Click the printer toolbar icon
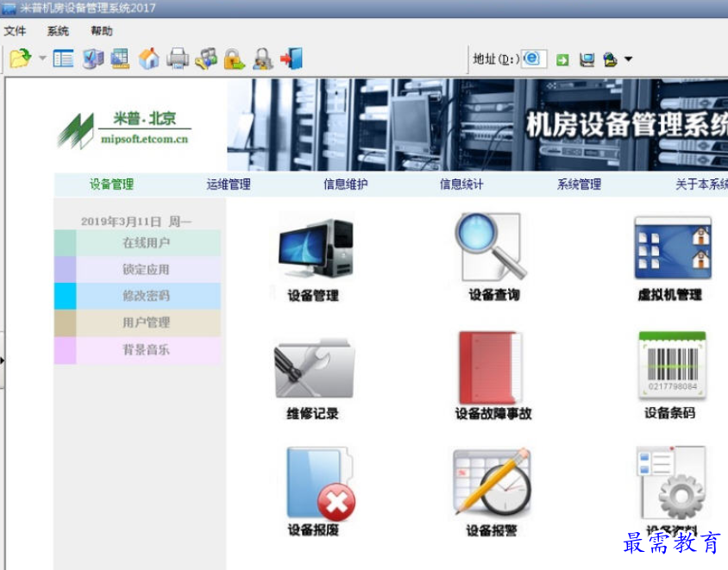The image size is (728, 570). coord(178,59)
